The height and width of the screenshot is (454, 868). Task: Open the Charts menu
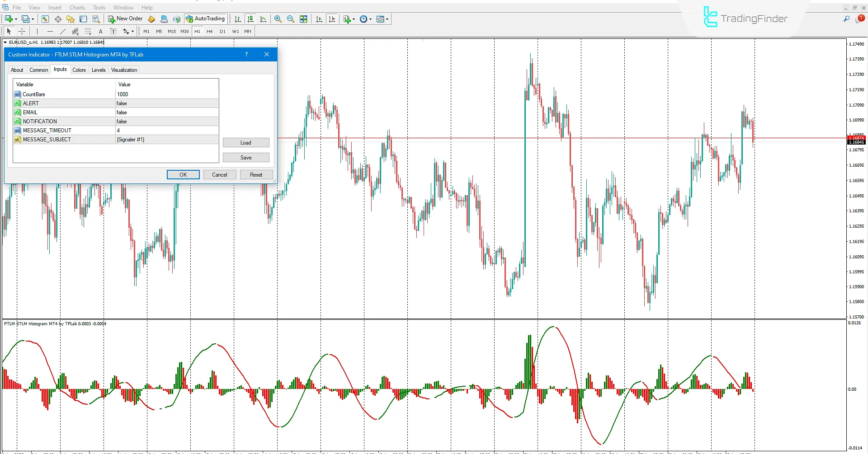click(x=77, y=8)
